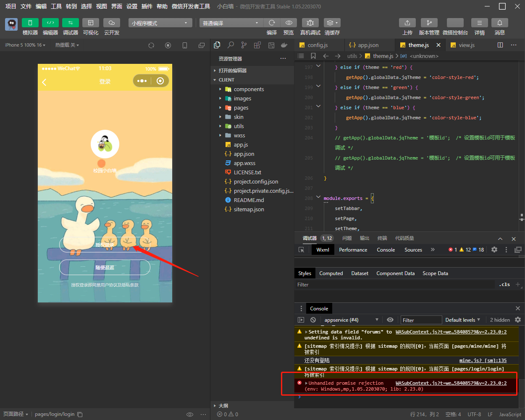
Task: Open devtools settings gear icon
Action: (494, 249)
